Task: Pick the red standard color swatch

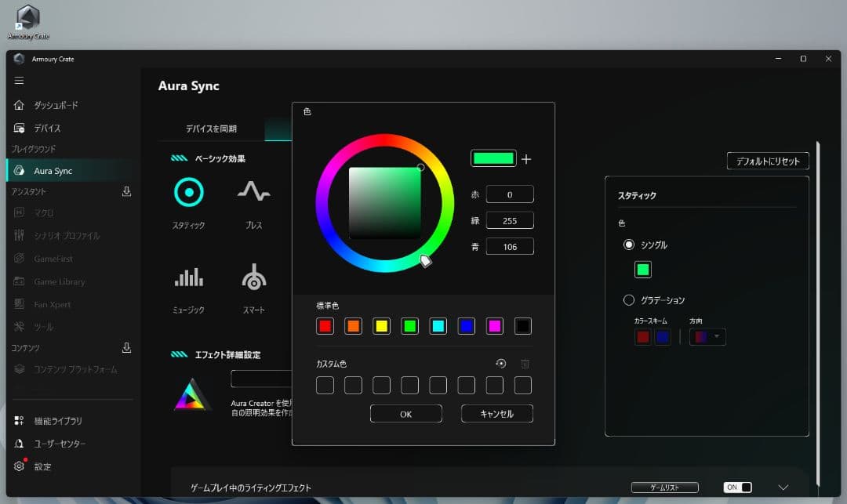Action: [325, 326]
